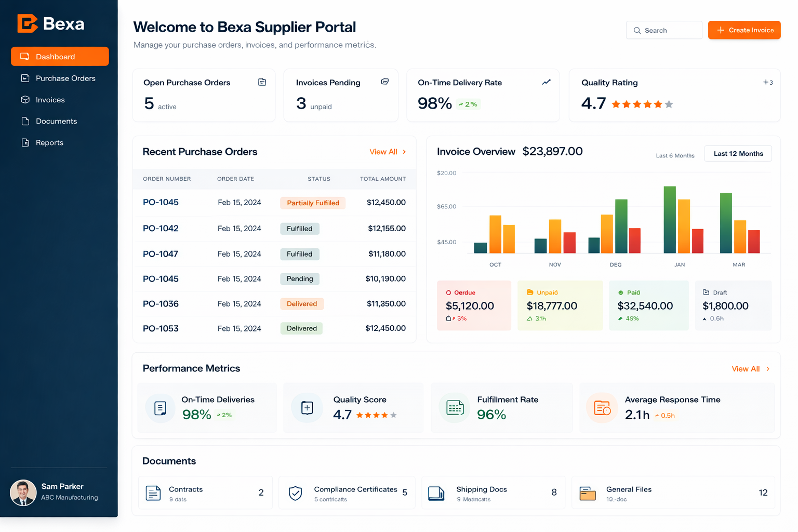Click the tall green JAN chart bar
The image size is (798, 532).
pos(670,219)
